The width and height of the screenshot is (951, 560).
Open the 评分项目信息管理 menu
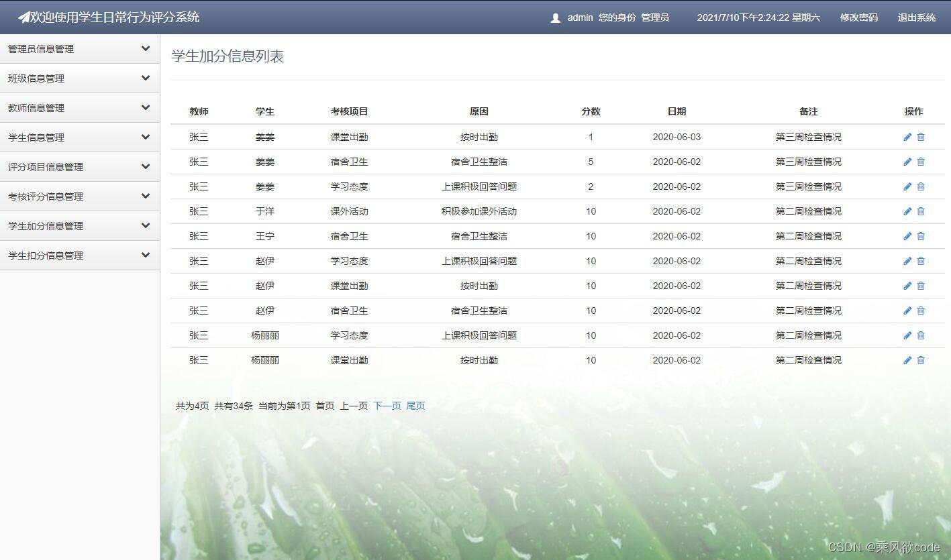click(80, 166)
